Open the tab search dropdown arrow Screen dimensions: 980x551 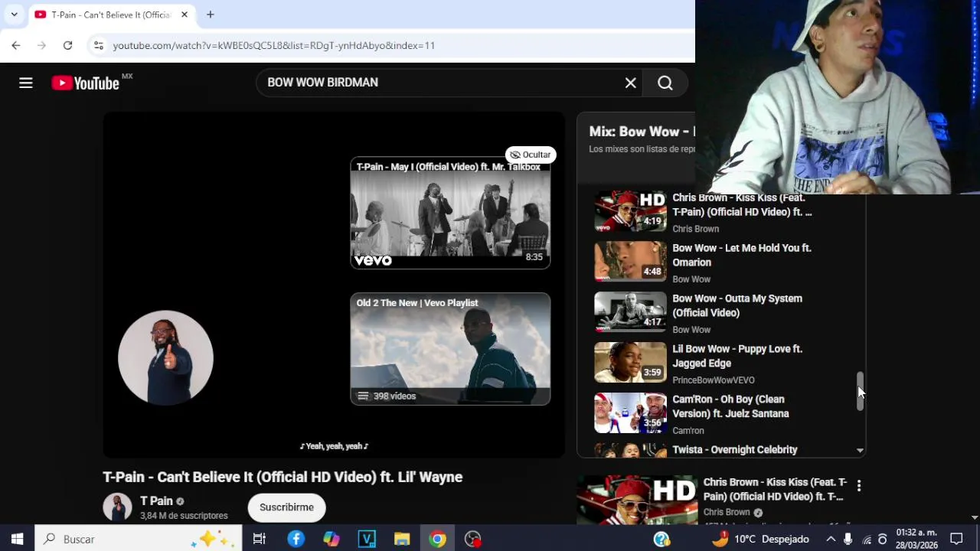point(14,15)
